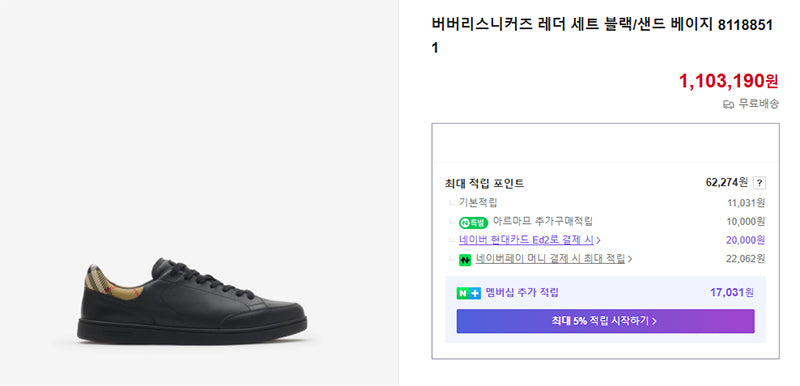Click the 기본적립 row label
Viewport: 800px width, 386px height.
point(477,202)
